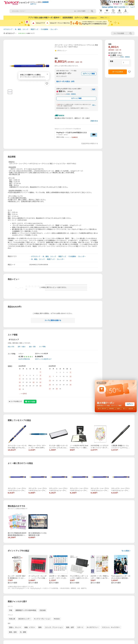
Task: Click the store search magnifier icon
Action: pos(130,33)
